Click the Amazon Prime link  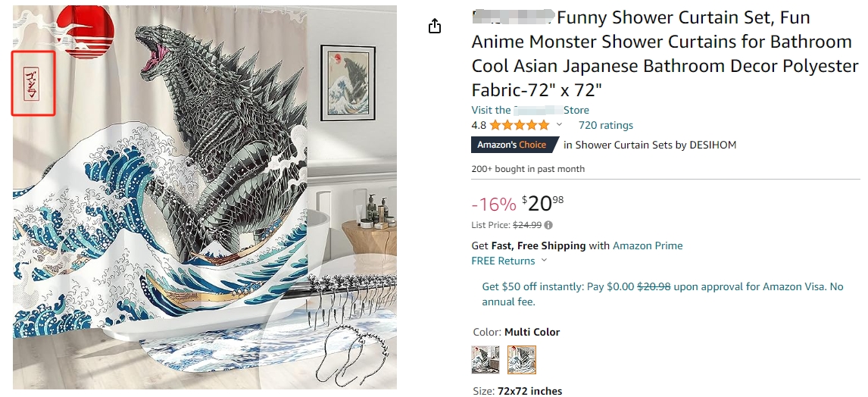(648, 245)
